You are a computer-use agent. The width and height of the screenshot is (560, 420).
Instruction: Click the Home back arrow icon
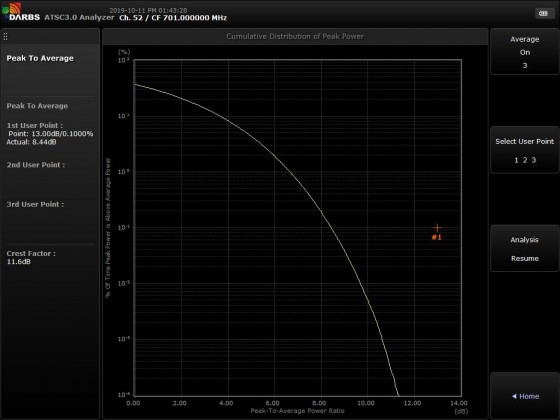coord(514,396)
